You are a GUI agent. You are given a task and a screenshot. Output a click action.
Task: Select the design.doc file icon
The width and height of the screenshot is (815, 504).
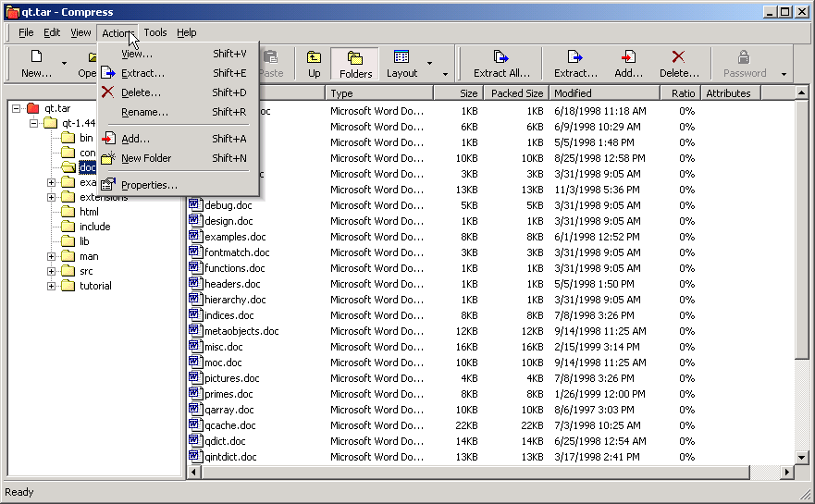pos(195,220)
